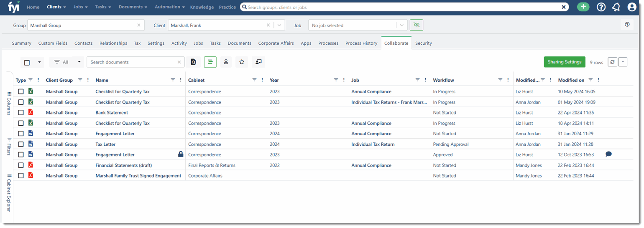
Task: Toggle the green list view icon
Action: 210,62
